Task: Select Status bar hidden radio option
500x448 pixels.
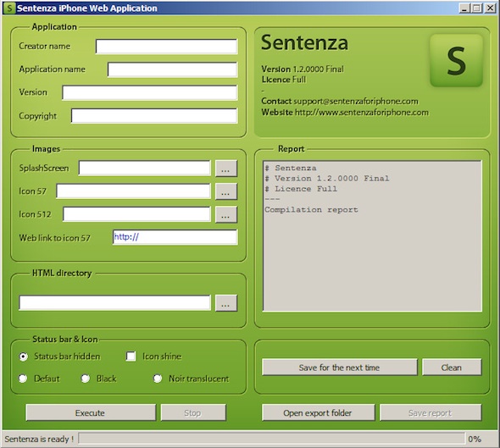Action: click(x=23, y=357)
